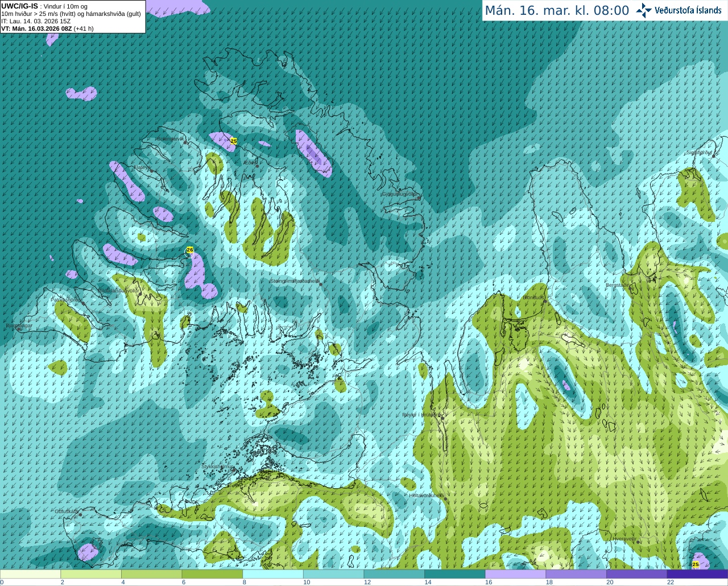Pick the 18–20 m/s purple swatch
728x586 pixels.
[x=576, y=574]
